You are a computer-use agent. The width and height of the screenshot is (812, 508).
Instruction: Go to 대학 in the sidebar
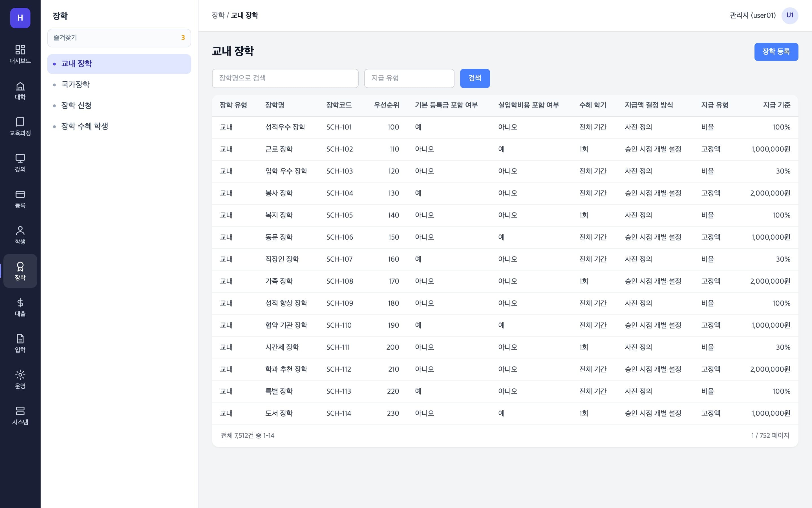pyautogui.click(x=20, y=91)
